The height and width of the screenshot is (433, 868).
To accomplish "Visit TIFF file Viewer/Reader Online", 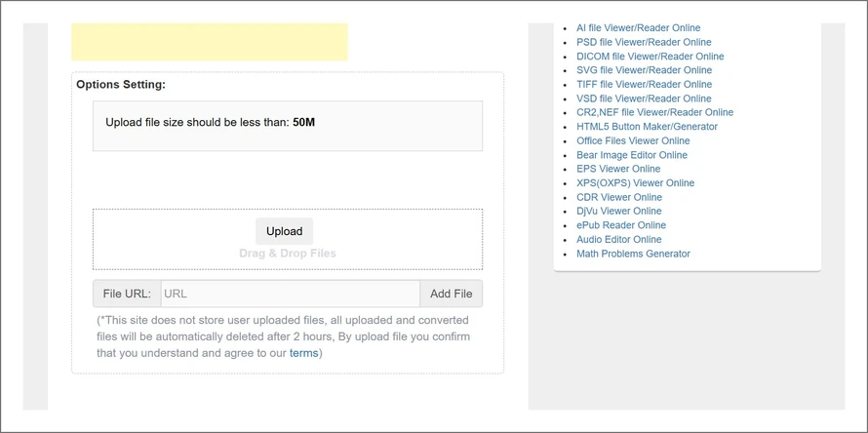I will [644, 85].
